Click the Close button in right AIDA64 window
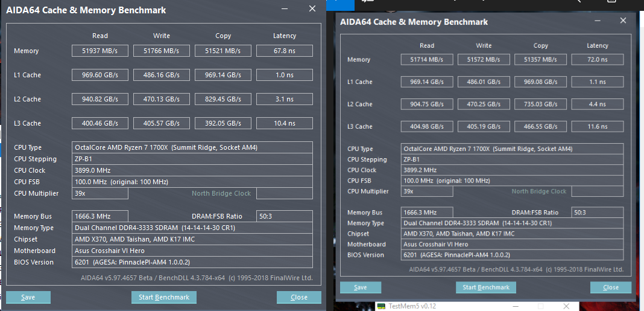Screen dimensions: 644x311 611,287
